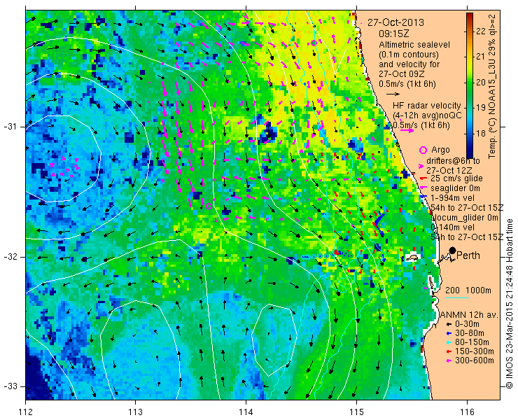Select the blue 30-80m ANMN arrow
The width and height of the screenshot is (518, 420).
coord(449,333)
